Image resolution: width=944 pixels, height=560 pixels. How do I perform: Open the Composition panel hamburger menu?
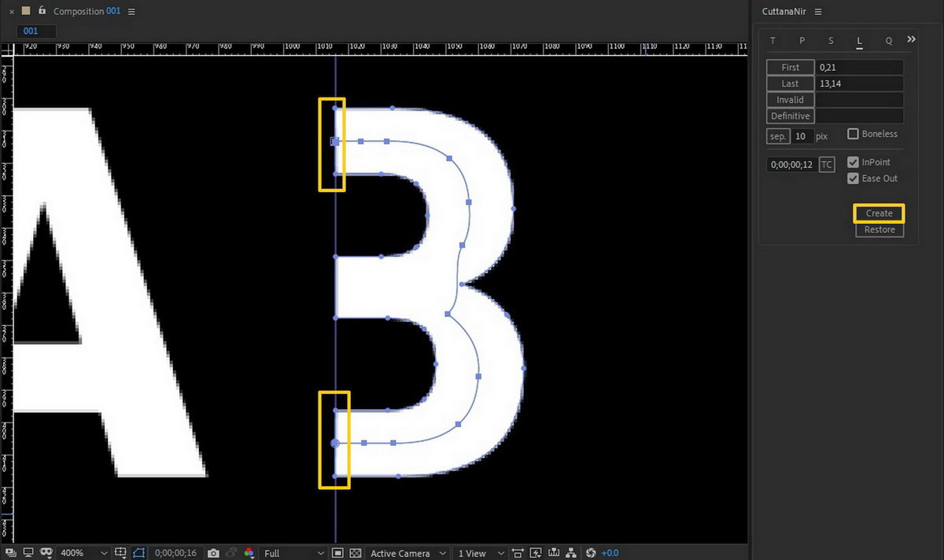pos(131,12)
